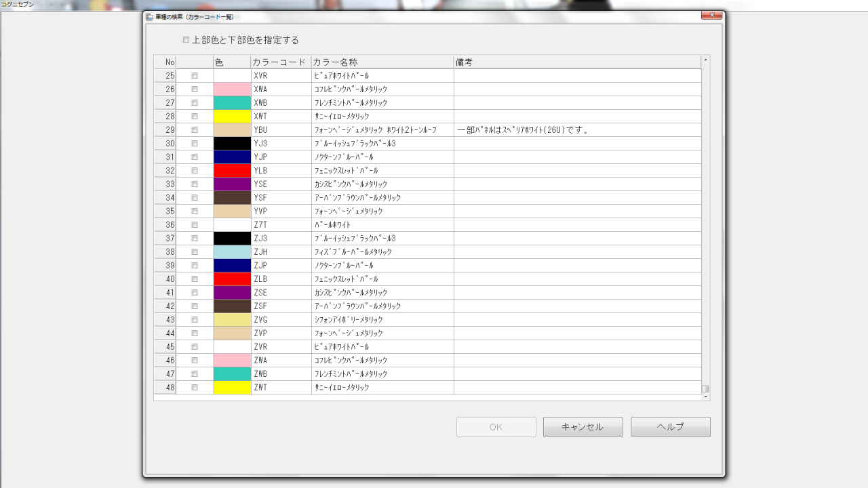Check the box for row 38 ZJH
868x488 pixels.
[195, 251]
